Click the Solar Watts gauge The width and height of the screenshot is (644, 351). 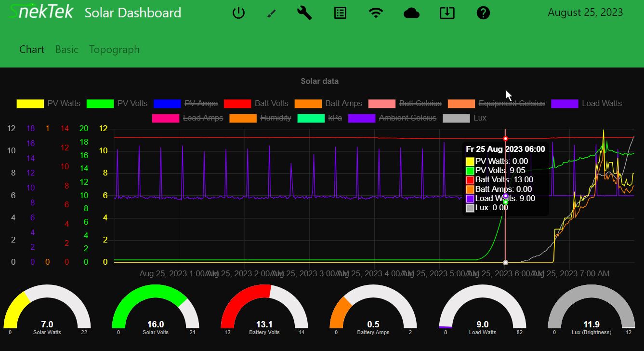pyautogui.click(x=47, y=309)
